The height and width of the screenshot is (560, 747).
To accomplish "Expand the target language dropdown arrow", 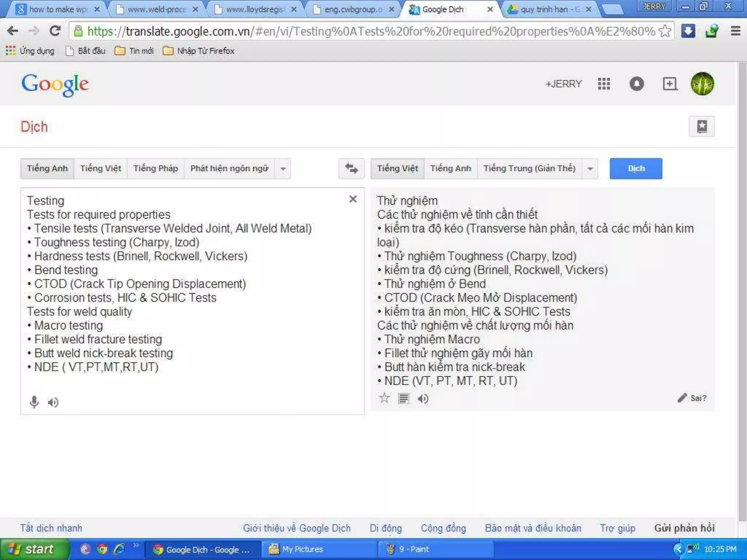I will (x=590, y=169).
